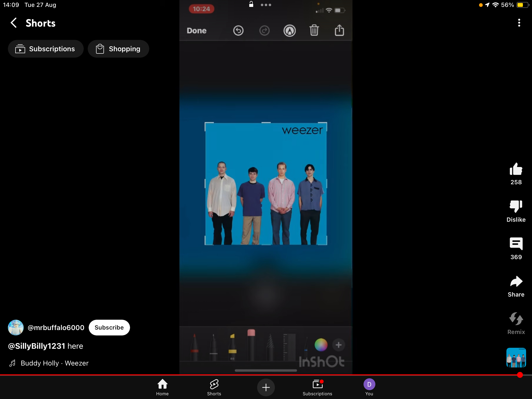Tap the thumbs up like icon
Screen dimensions: 532x399
coord(516,169)
